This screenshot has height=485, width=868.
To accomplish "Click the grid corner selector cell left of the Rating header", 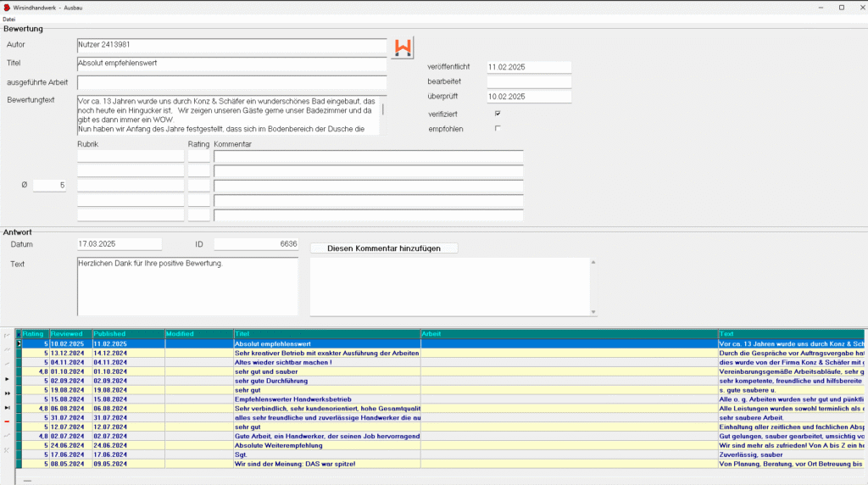I will point(19,334).
